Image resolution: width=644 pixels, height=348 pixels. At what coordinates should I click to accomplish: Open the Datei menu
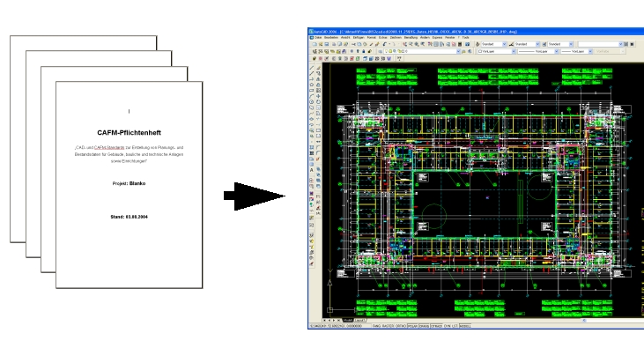click(x=318, y=37)
